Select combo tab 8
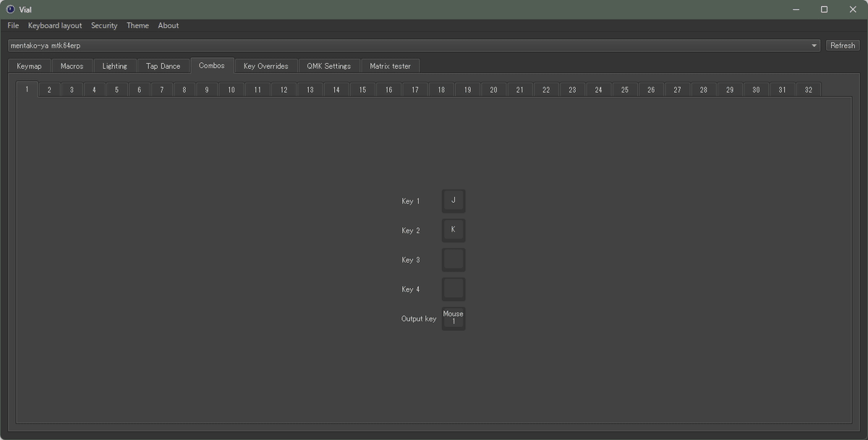Viewport: 868px width, 440px height. [x=184, y=90]
